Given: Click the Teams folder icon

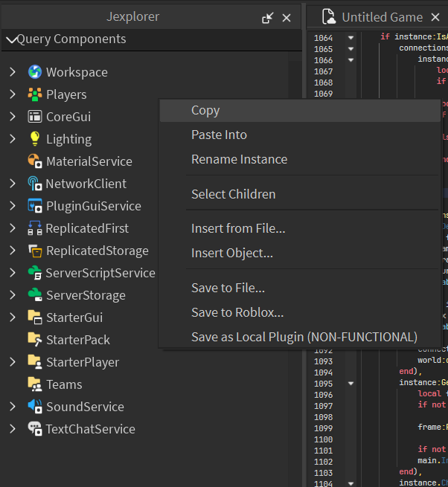Looking at the screenshot, I should [35, 384].
